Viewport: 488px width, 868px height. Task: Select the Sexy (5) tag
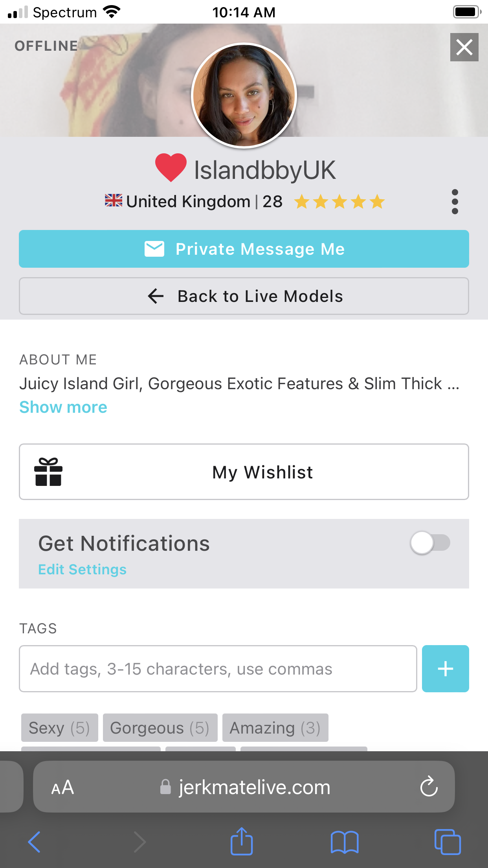coord(59,728)
